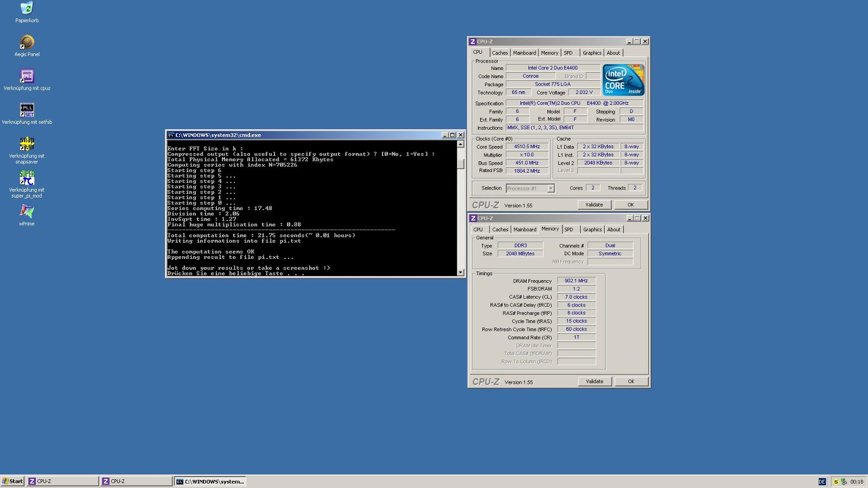Open the Aegis Panel desktop icon
Image resolution: width=868 pixels, height=488 pixels.
point(27,46)
